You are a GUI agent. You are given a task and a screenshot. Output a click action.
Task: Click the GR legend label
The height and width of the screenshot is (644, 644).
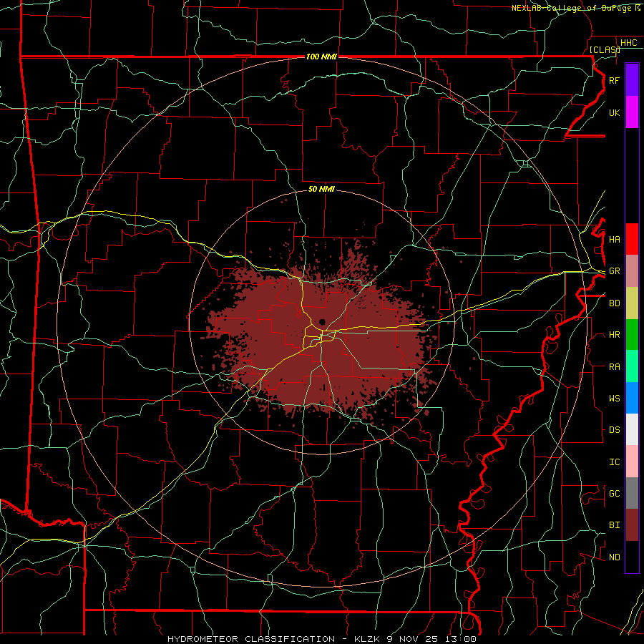(614, 271)
